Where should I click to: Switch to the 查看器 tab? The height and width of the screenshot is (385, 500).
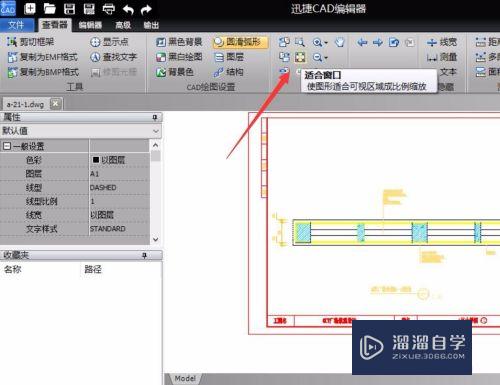pos(55,25)
